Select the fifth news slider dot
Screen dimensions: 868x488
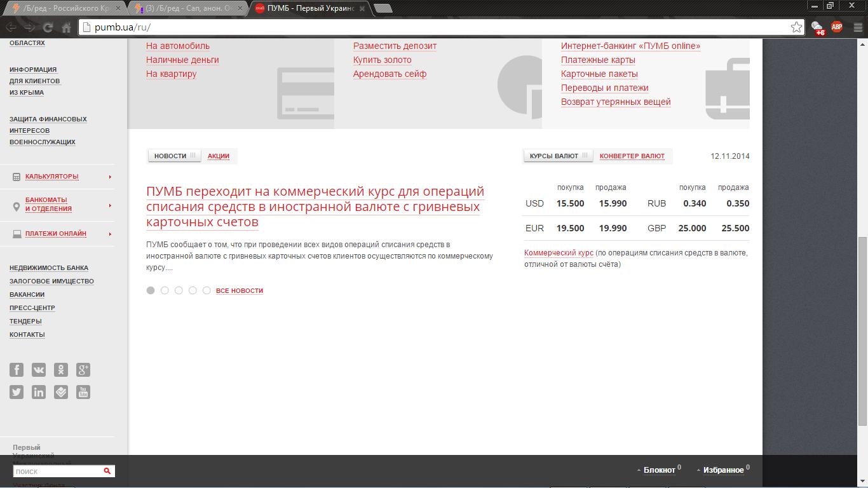[x=207, y=290]
